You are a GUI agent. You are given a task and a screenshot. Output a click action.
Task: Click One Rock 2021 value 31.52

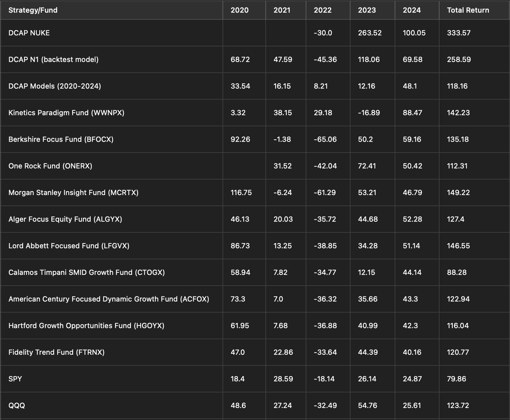pos(283,166)
